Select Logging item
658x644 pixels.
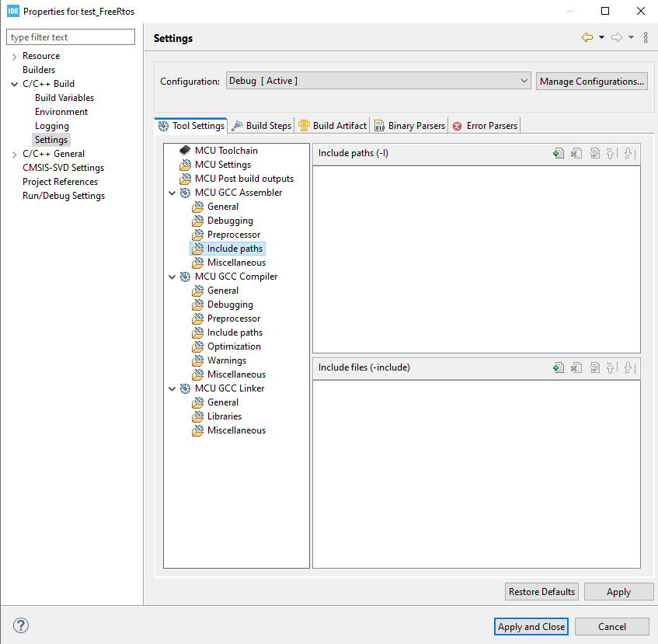point(51,126)
